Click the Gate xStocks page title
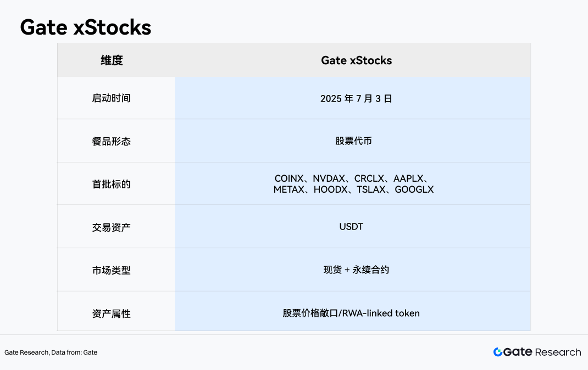The height and width of the screenshot is (370, 588). coord(86,27)
